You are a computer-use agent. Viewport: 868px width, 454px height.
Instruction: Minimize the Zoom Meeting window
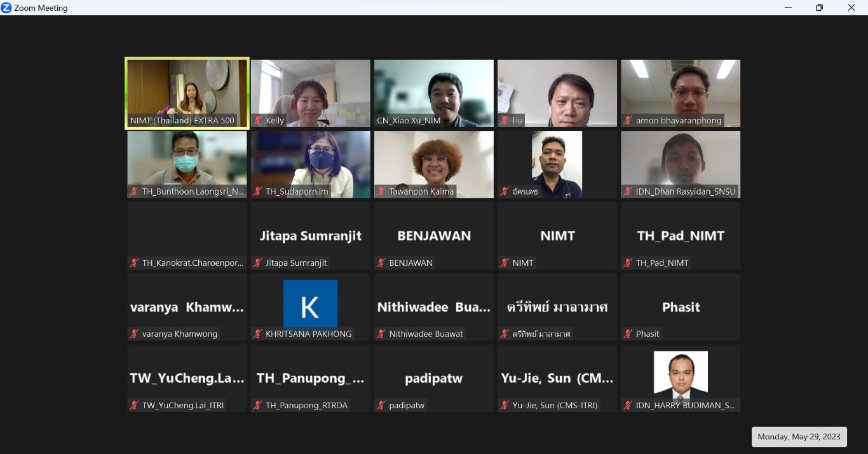[x=788, y=8]
